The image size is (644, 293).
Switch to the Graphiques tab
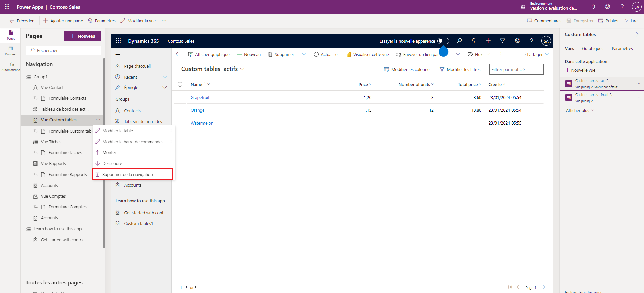592,48
